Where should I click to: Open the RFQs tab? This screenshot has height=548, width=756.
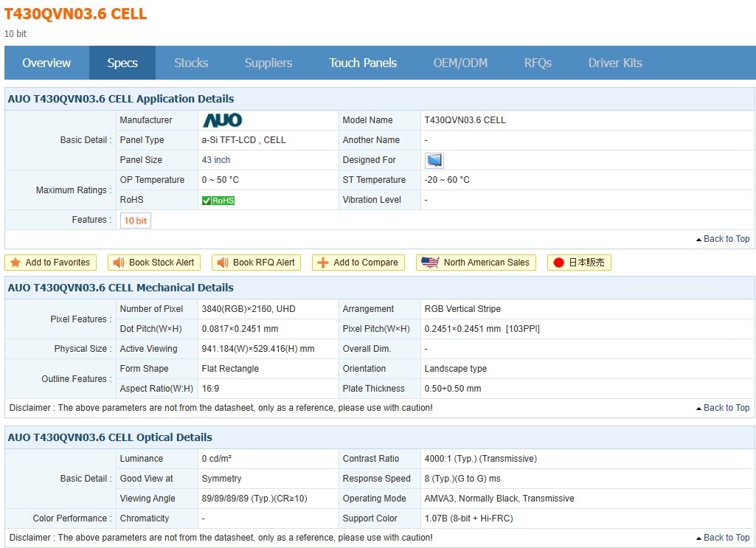538,63
